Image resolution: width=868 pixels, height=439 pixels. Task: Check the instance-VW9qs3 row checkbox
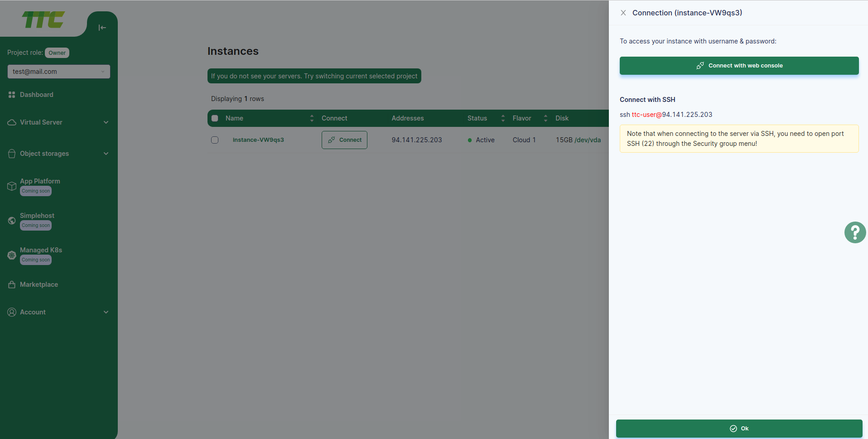(215, 140)
